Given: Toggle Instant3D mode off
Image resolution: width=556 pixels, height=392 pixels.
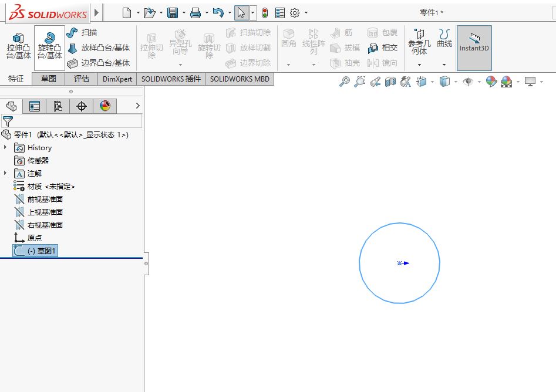Looking at the screenshot, I should tap(473, 48).
